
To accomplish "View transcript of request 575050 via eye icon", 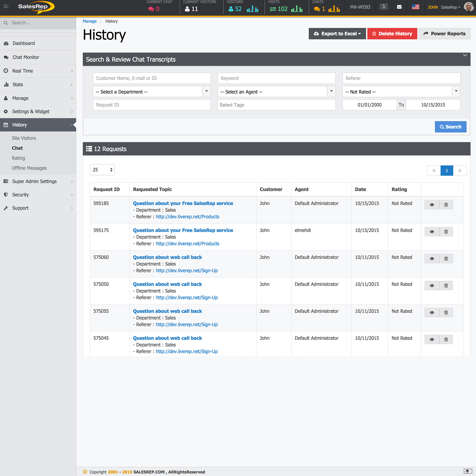I will (x=432, y=286).
